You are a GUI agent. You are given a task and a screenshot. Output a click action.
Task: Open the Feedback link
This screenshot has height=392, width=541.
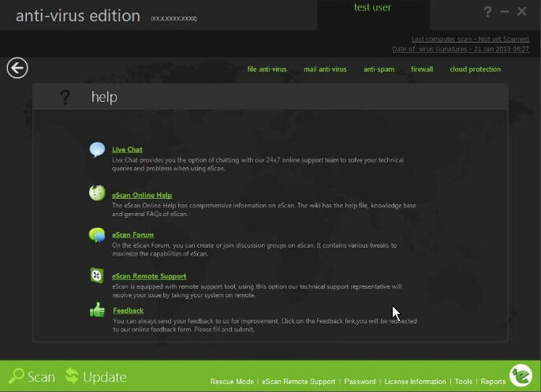[x=129, y=311]
